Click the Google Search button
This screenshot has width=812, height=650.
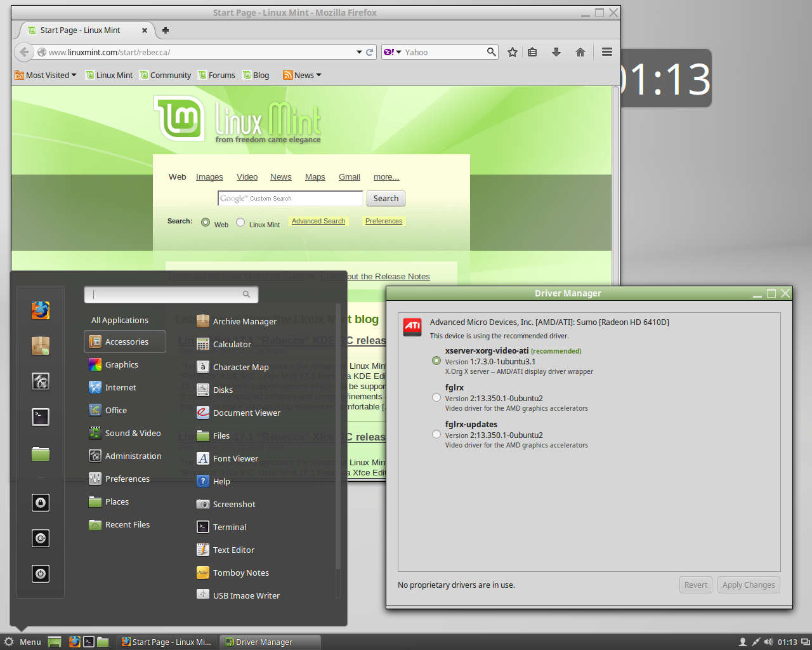click(x=386, y=199)
